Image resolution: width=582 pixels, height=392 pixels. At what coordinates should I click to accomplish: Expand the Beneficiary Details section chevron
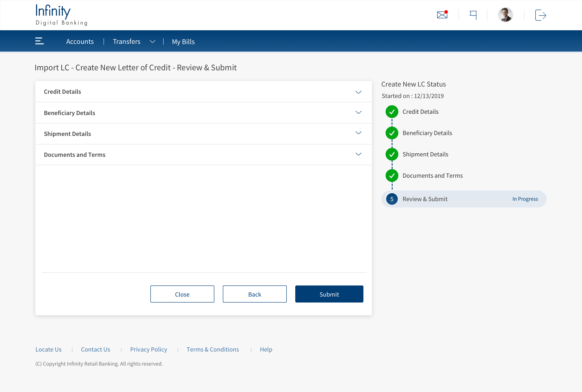(x=358, y=112)
